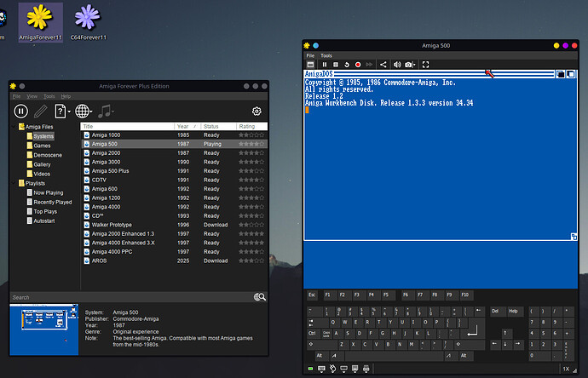Viewport: 588px width, 378px height.
Task: Sort the list by the Rating column header
Action: tap(251, 126)
